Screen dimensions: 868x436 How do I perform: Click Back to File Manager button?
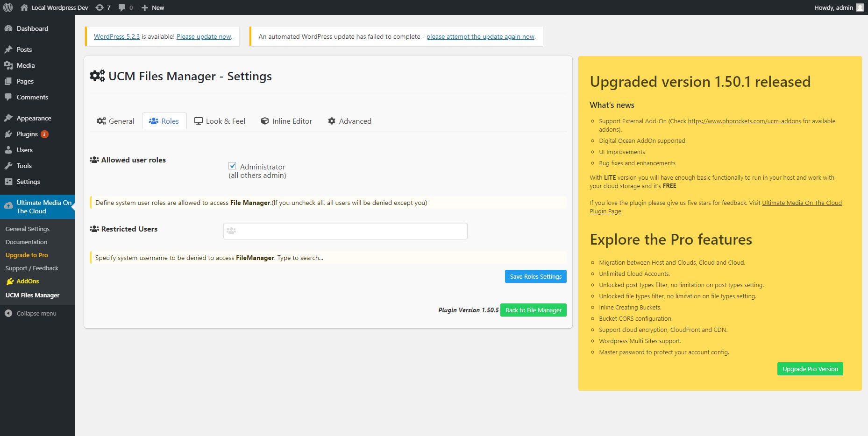click(x=534, y=310)
